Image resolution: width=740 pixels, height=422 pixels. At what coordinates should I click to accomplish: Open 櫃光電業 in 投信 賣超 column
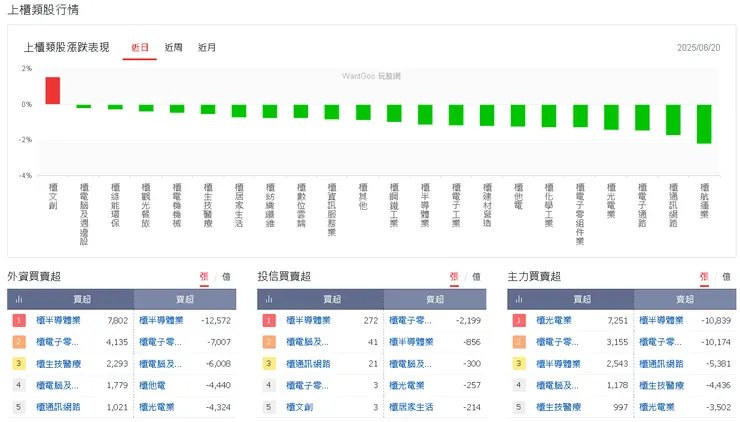(407, 385)
